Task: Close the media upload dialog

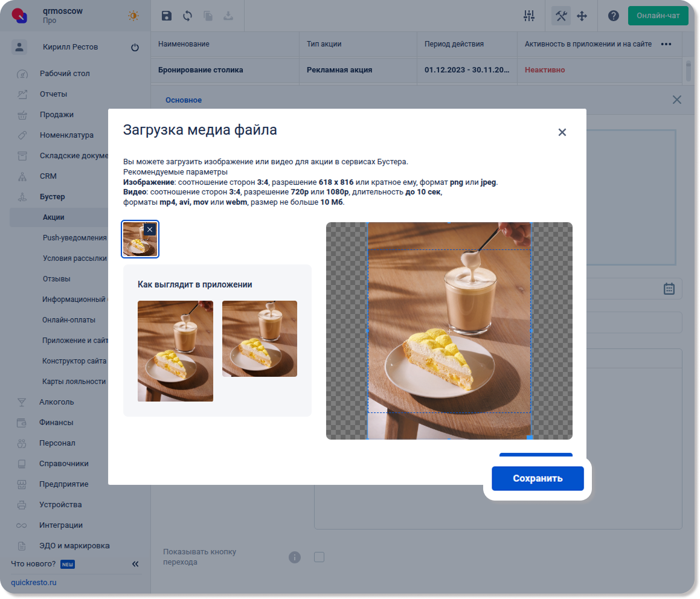Action: [x=562, y=132]
